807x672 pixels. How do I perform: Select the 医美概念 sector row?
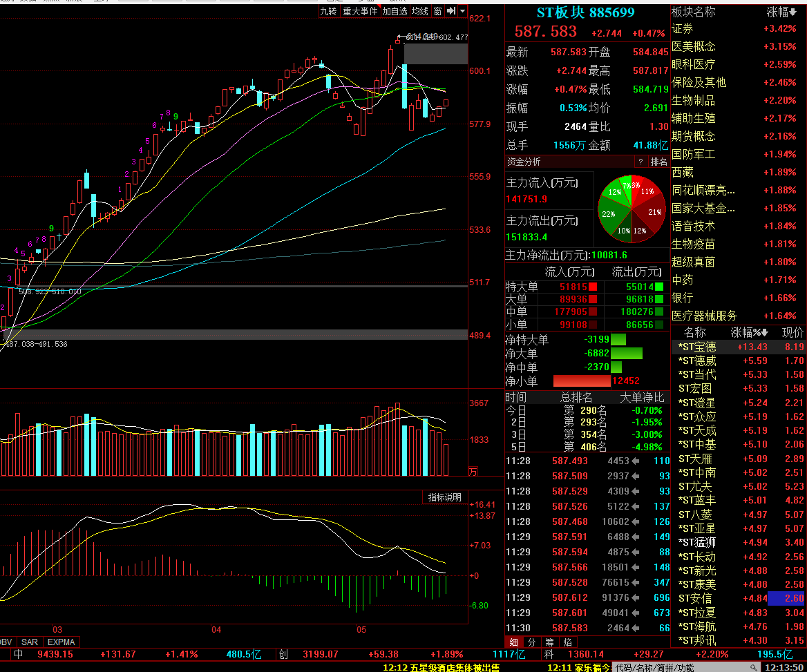pos(739,47)
